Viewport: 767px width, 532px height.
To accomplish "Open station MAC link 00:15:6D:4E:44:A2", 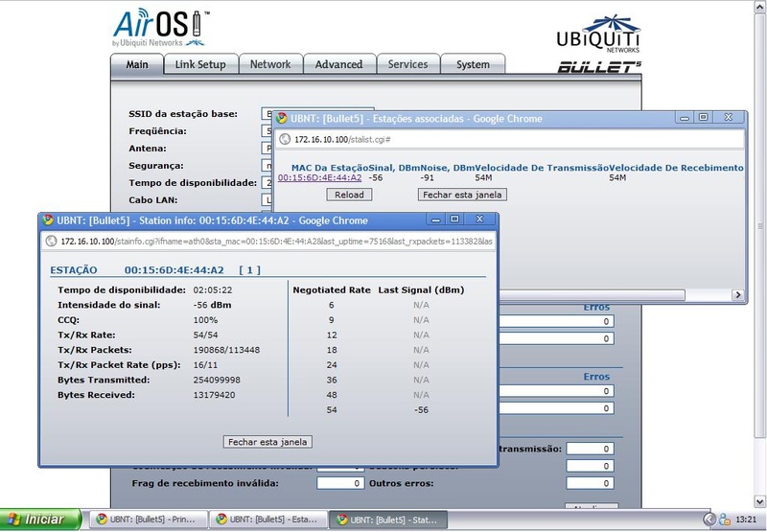I will 319,177.
